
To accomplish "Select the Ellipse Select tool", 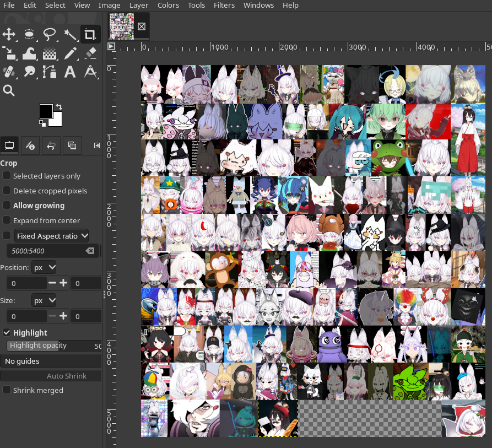I will click(x=29, y=34).
